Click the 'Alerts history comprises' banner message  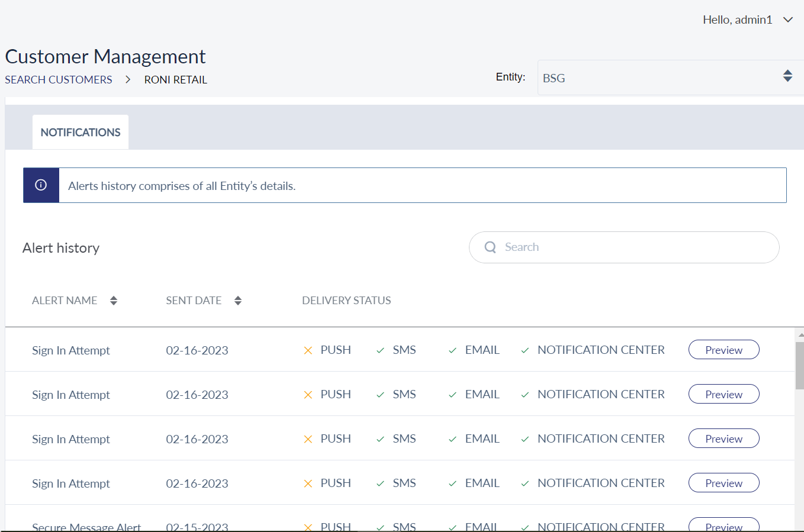pos(182,186)
